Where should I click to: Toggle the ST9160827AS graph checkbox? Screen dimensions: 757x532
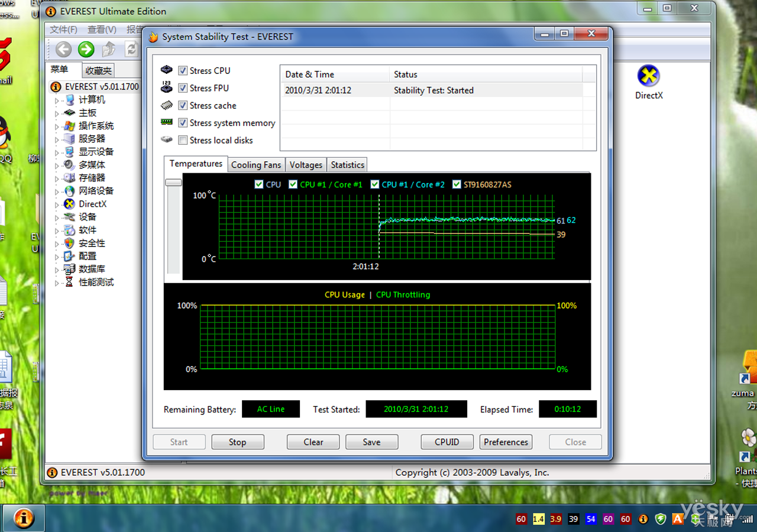[x=457, y=184]
